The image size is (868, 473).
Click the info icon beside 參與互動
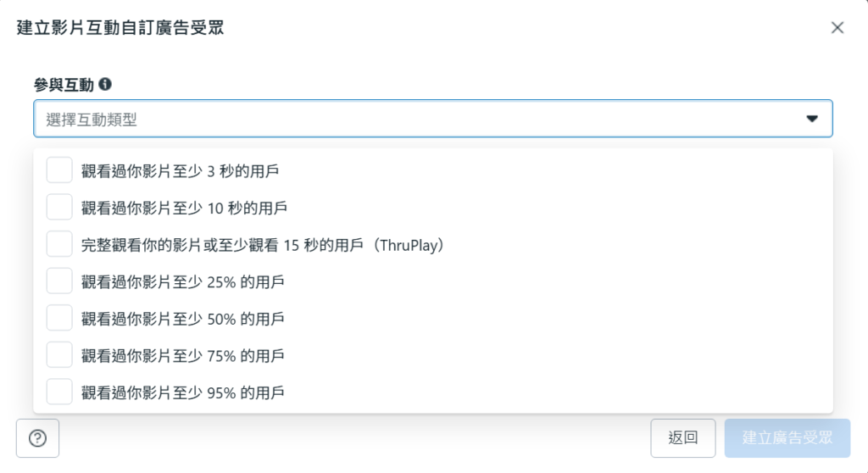coord(106,85)
